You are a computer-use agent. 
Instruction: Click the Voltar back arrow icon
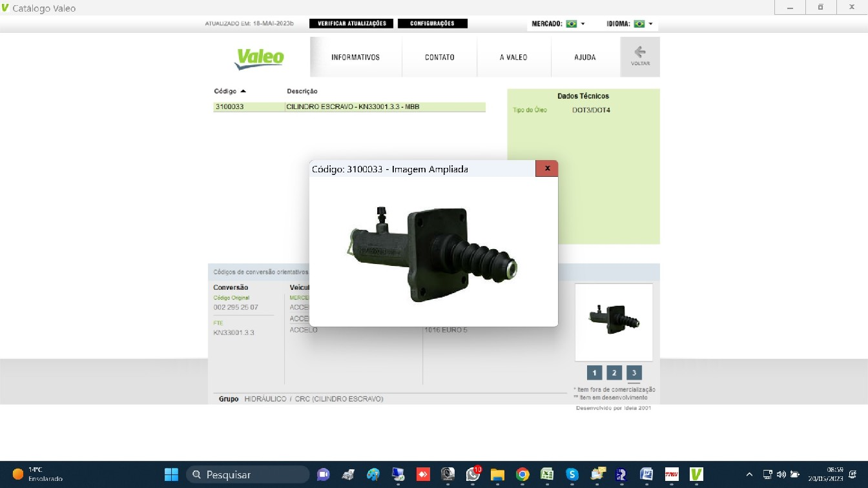pos(640,53)
